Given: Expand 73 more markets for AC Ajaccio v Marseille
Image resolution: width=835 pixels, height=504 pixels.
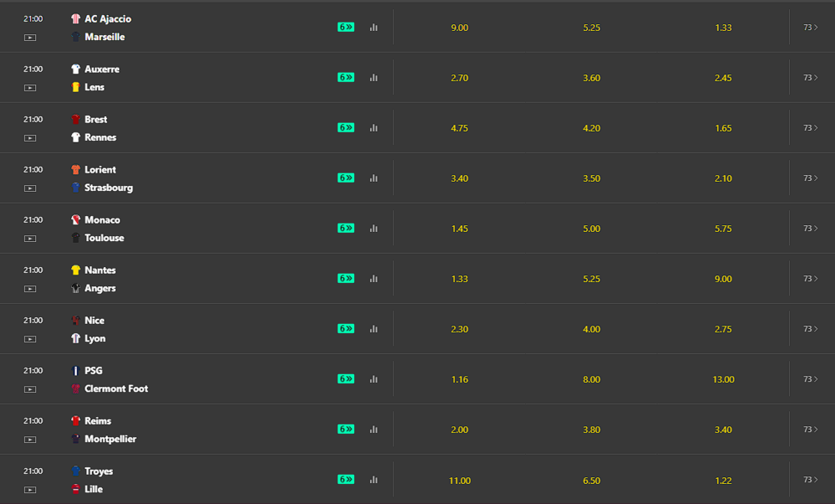Looking at the screenshot, I should point(811,28).
